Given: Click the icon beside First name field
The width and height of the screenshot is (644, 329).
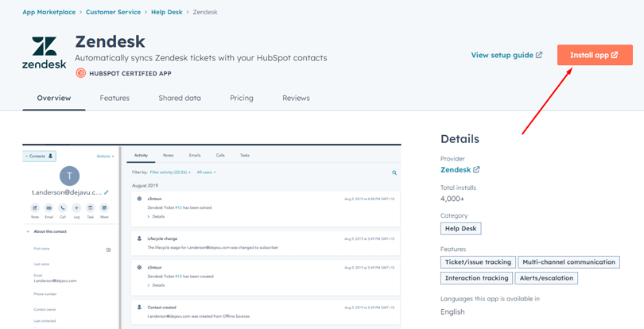Looking at the screenshot, I should pos(108,250).
